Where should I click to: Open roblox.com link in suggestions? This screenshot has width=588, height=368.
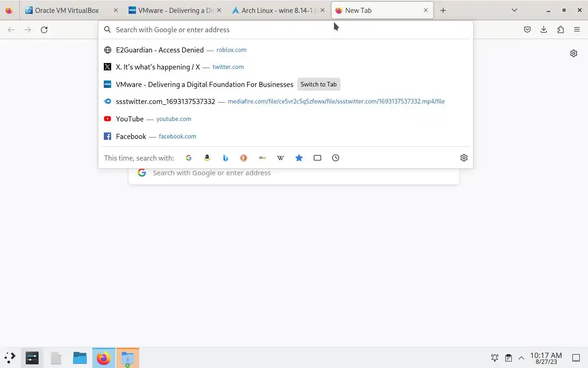[232, 50]
